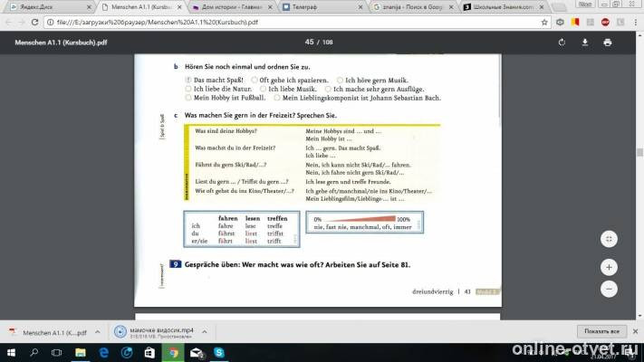Switch to the znanija Google search tab
644x362 pixels.
point(413,7)
